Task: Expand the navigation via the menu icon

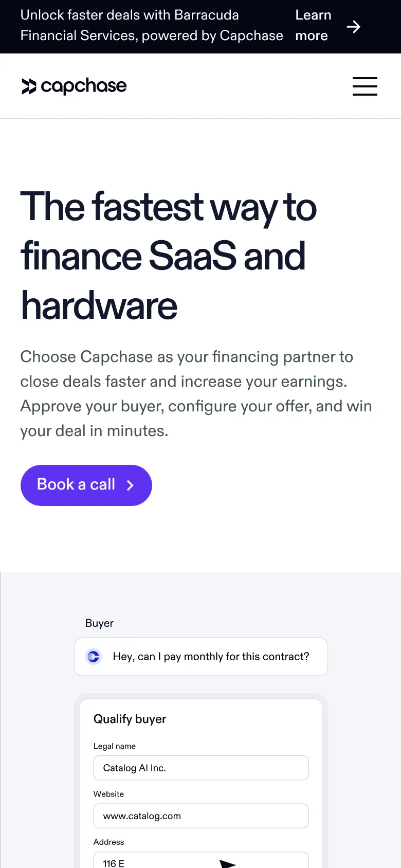Action: [365, 86]
